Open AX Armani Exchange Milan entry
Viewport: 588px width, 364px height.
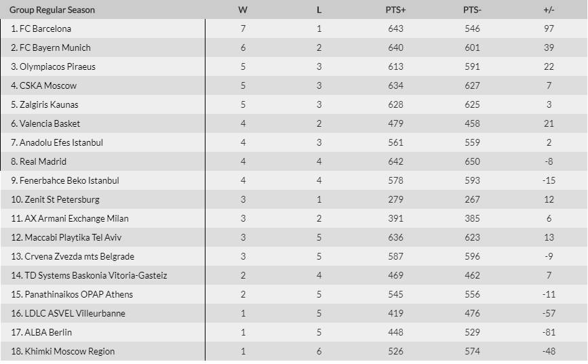click(x=74, y=218)
